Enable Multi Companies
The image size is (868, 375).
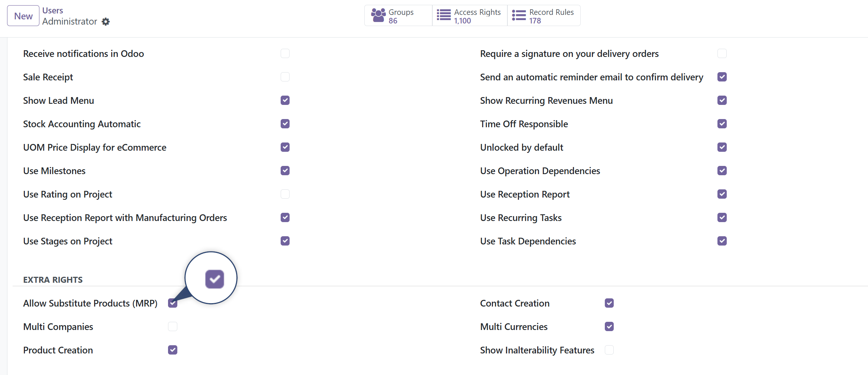click(172, 326)
